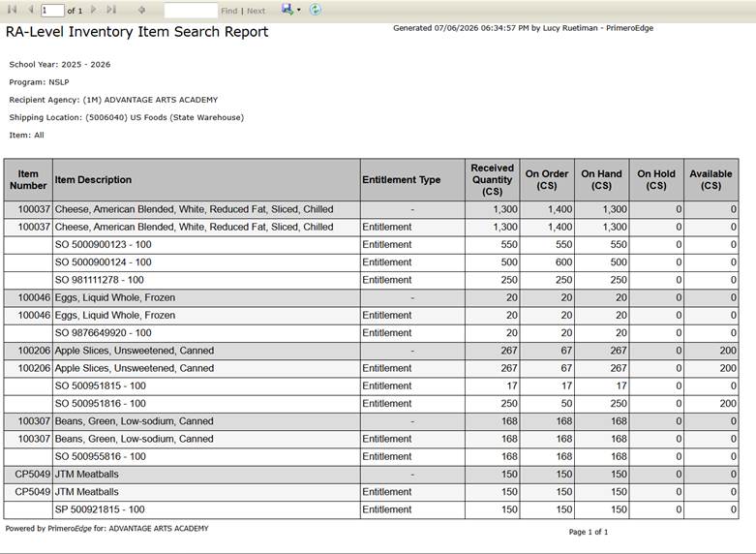Click the current page number box
Viewport: 756px width, 554px height.
(x=52, y=10)
